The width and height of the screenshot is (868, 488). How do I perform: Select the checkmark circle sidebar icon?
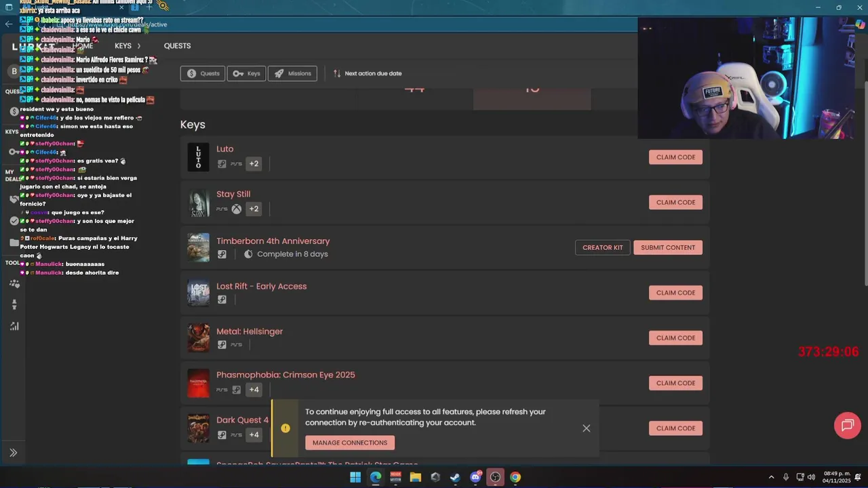14,221
